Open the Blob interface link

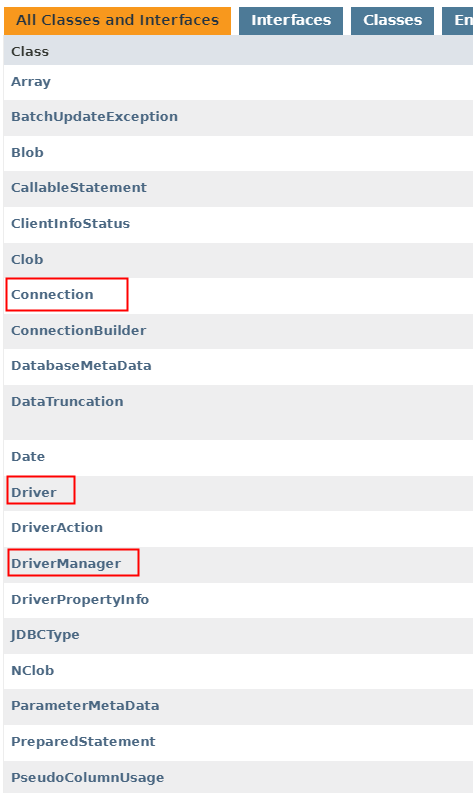point(27,153)
